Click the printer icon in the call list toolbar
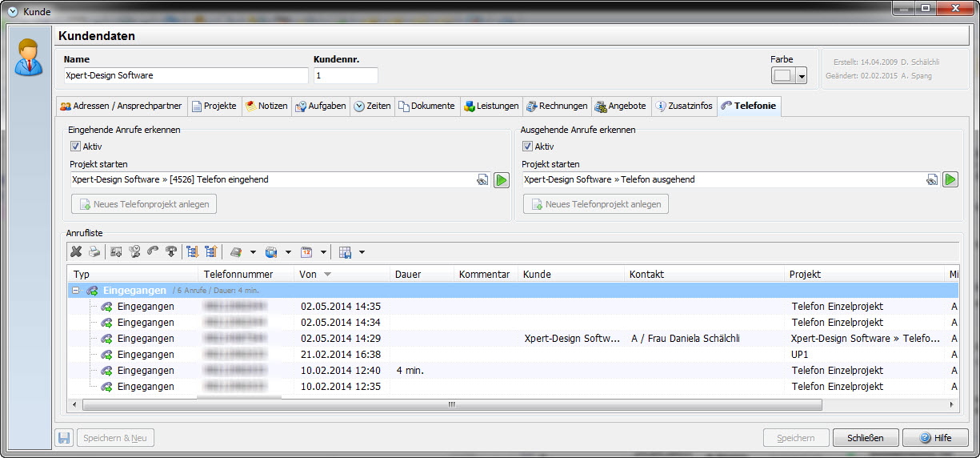Viewport: 980px width, 458px height. [94, 252]
